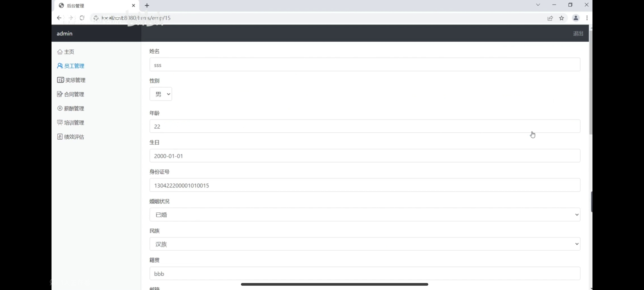The image size is (644, 290).
Task: Click into the 身份证号 ID number field
Action: pos(365,185)
